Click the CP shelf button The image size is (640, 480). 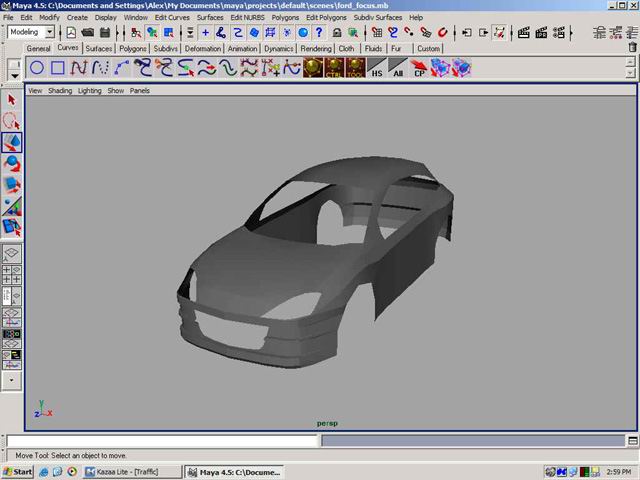click(x=419, y=68)
